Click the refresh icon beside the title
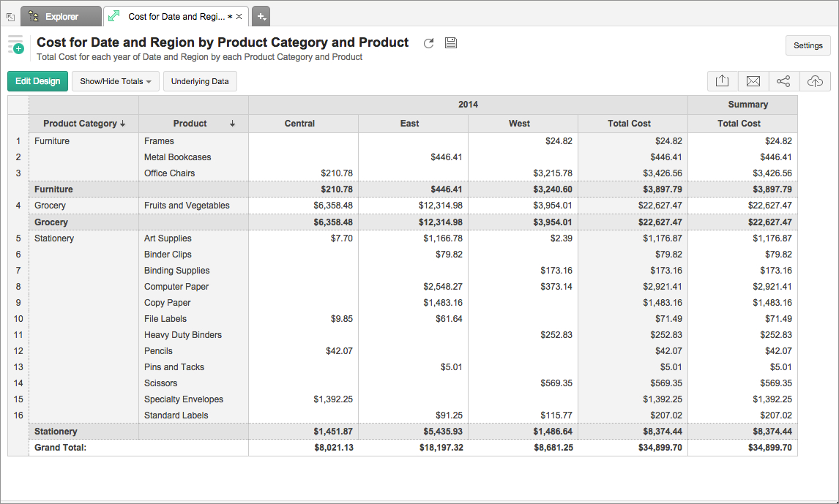 429,43
